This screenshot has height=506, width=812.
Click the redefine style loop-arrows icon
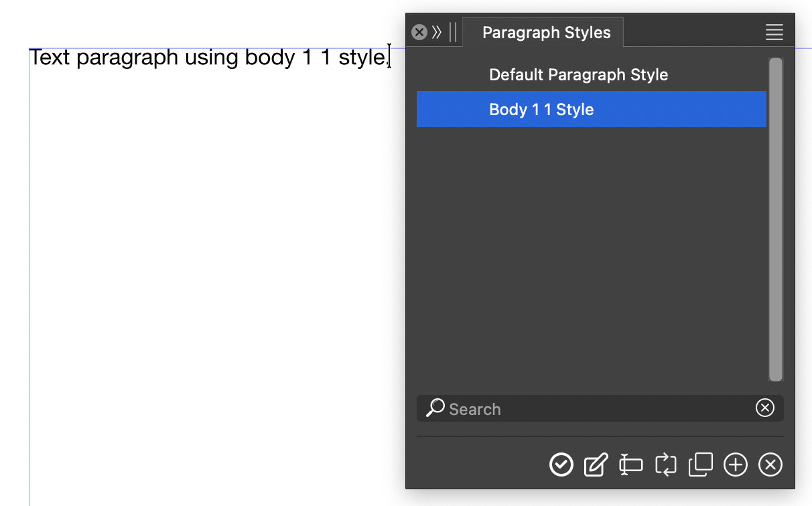coord(666,465)
